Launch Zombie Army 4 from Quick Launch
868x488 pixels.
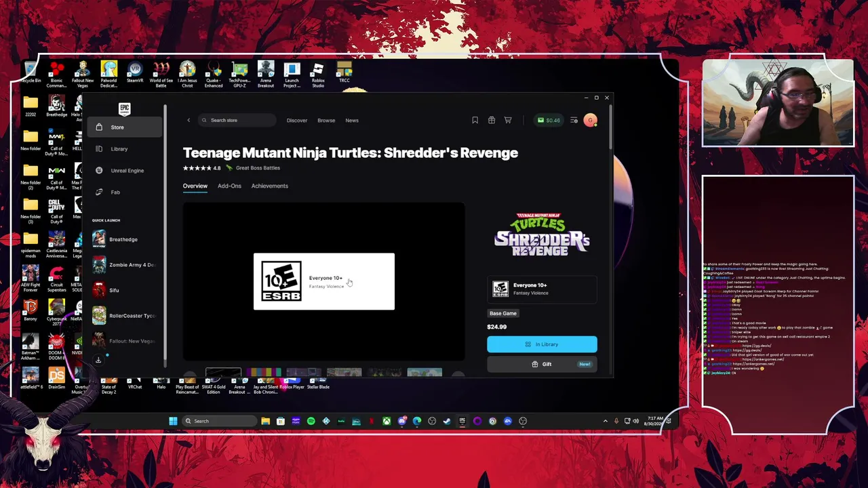point(125,265)
